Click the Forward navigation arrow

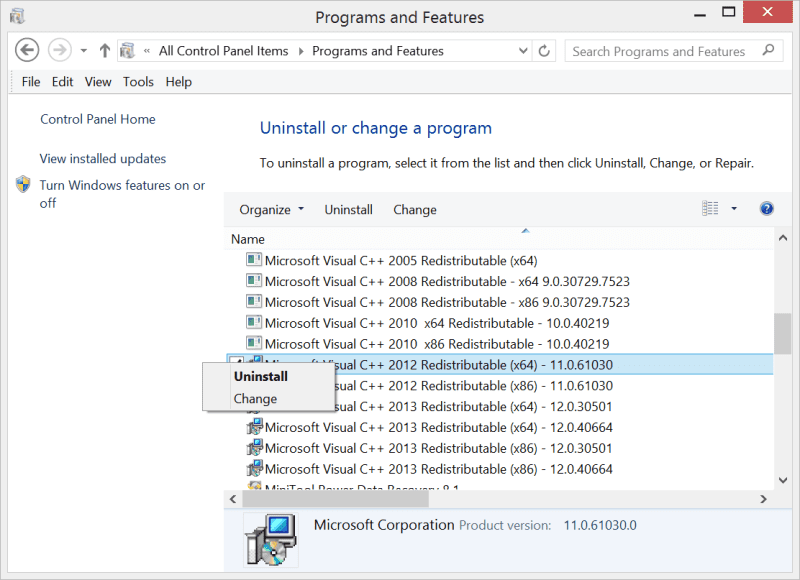pyautogui.click(x=60, y=50)
